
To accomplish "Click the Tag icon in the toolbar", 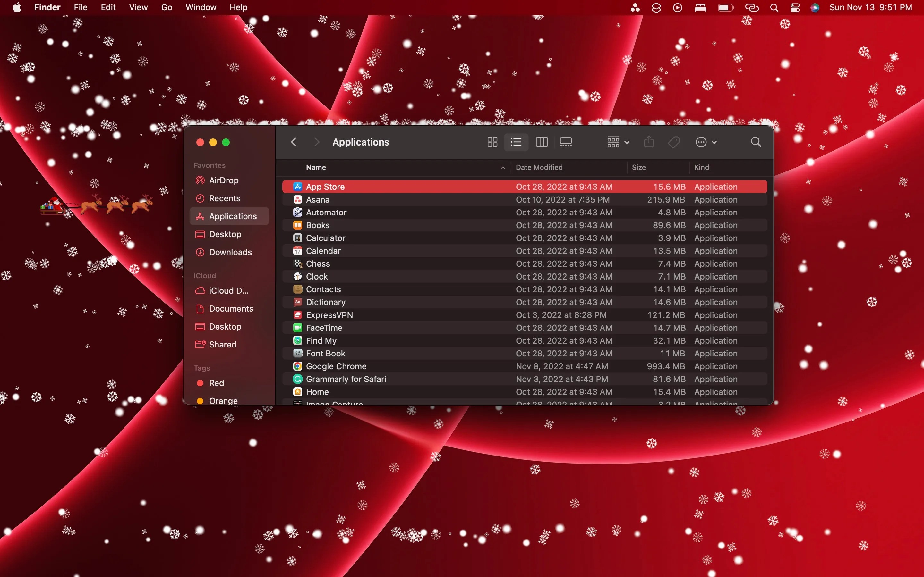I will (x=674, y=142).
